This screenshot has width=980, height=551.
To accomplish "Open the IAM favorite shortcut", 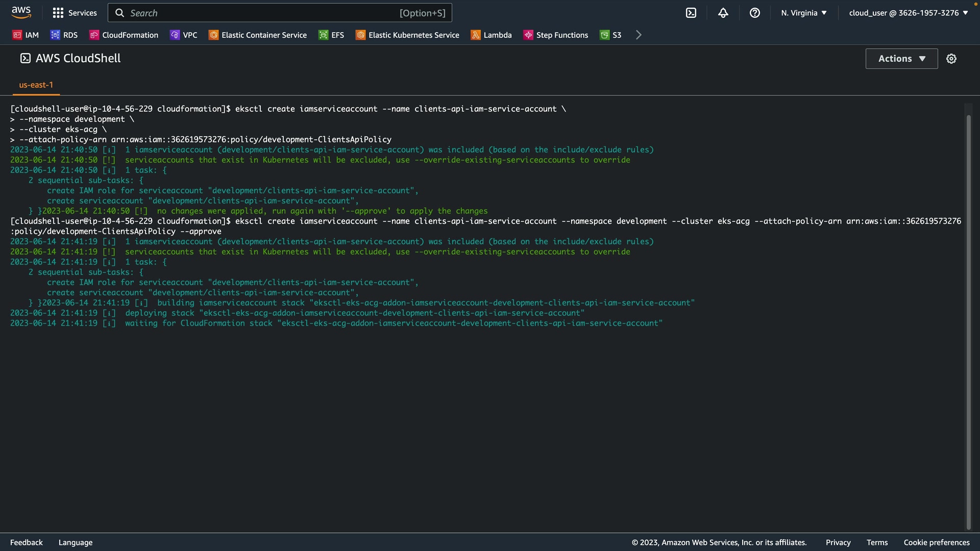I will pyautogui.click(x=26, y=35).
